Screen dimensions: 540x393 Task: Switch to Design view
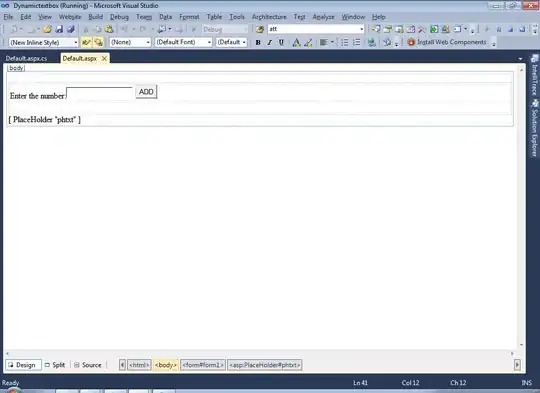click(23, 365)
